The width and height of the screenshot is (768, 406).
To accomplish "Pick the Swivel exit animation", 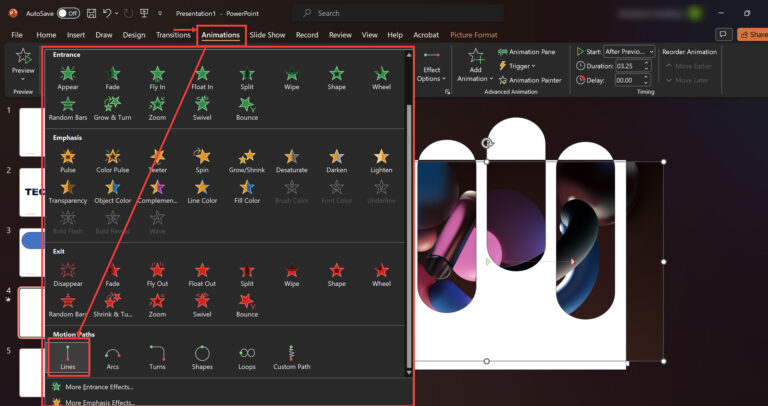I will (202, 306).
